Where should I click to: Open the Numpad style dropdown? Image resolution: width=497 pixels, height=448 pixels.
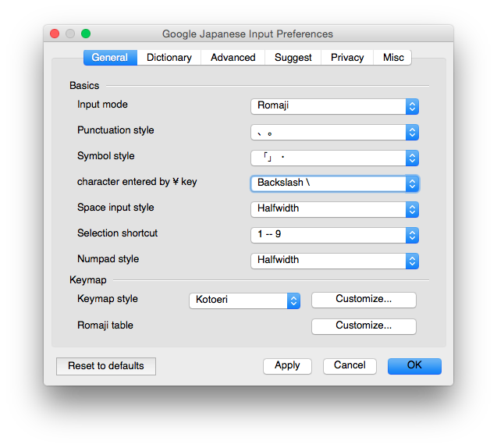[x=335, y=261]
